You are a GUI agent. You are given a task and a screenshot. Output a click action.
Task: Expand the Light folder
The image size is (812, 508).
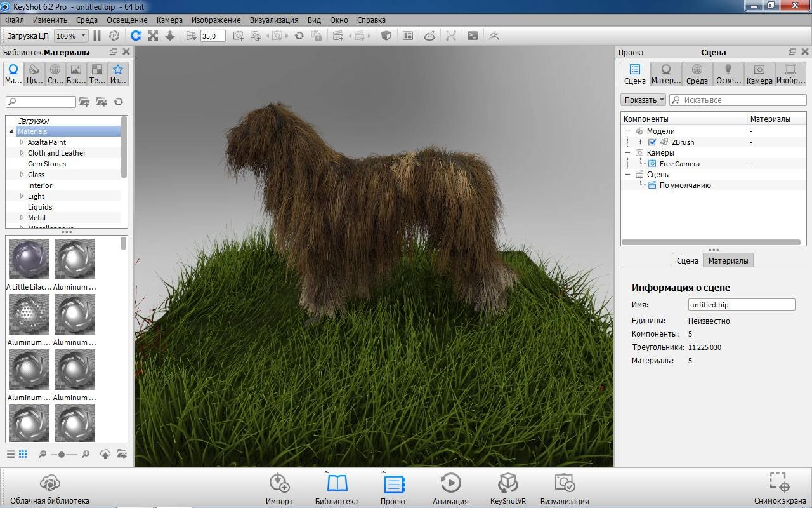pos(22,196)
